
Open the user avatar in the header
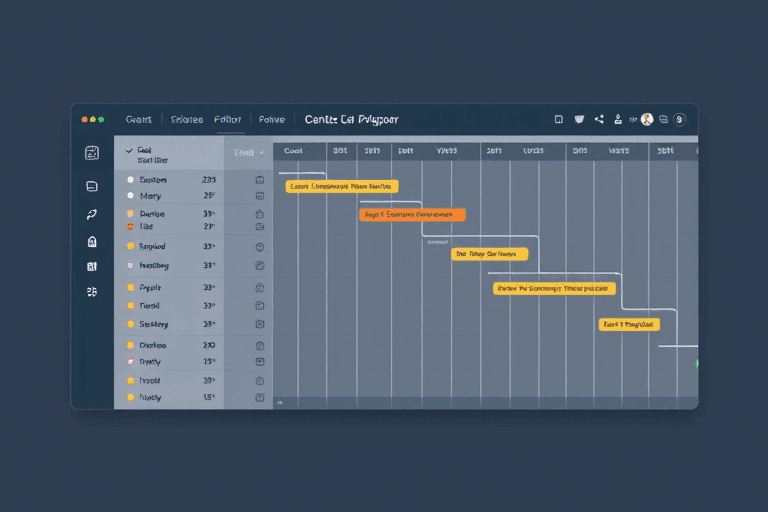[x=647, y=119]
